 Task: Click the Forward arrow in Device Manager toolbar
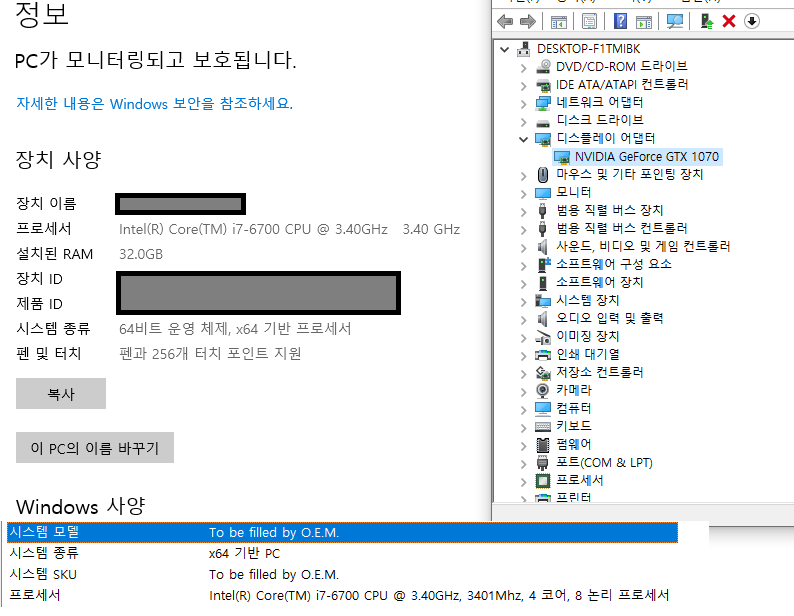tap(527, 21)
